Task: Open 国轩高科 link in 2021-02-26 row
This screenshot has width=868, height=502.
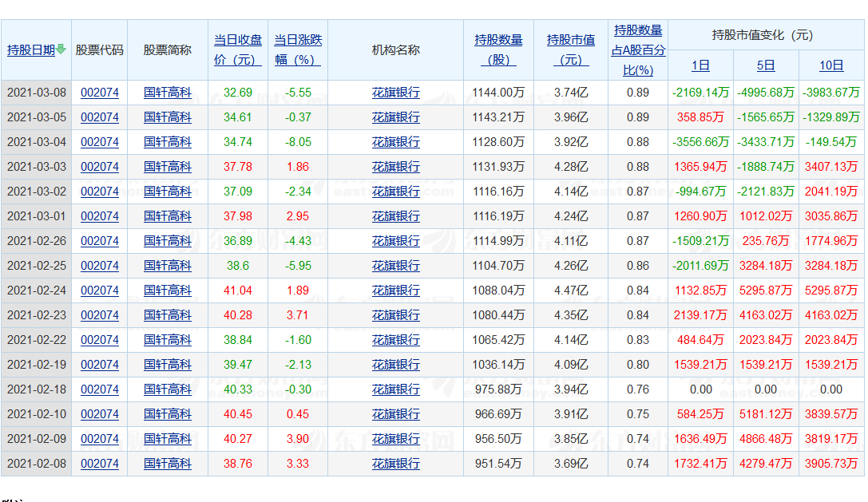Action: click(168, 241)
